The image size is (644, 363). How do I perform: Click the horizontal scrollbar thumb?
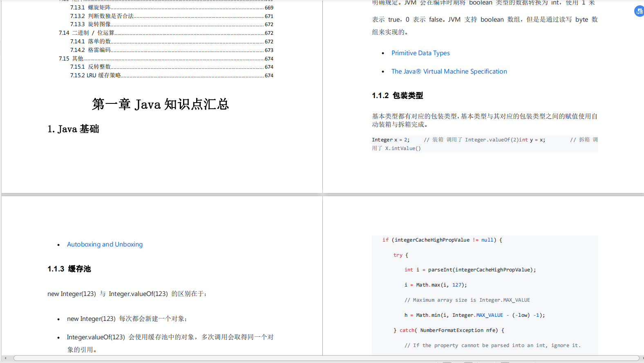(326, 358)
